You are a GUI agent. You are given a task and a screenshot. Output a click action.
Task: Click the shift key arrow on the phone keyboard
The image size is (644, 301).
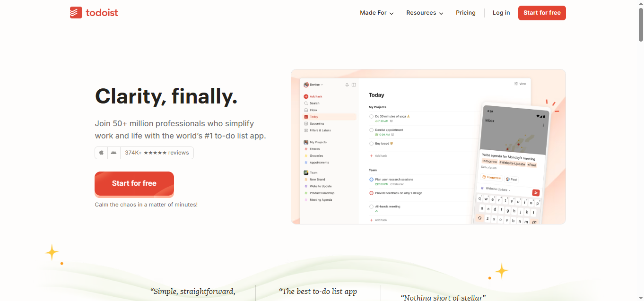coord(480,218)
